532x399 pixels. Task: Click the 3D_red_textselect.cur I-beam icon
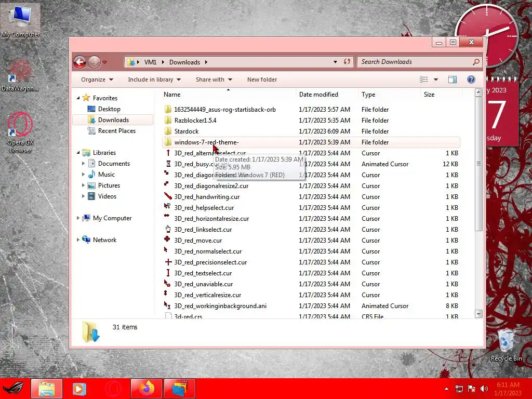[x=168, y=273]
